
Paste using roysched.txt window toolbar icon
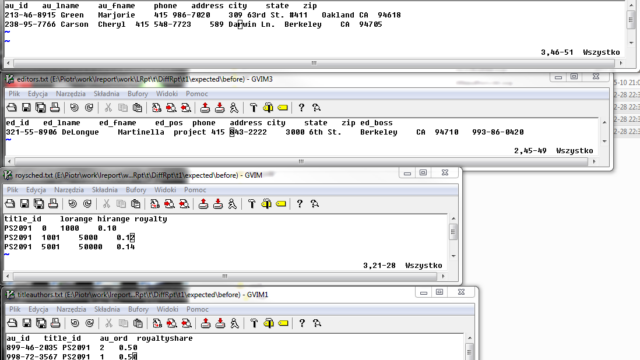(136, 204)
